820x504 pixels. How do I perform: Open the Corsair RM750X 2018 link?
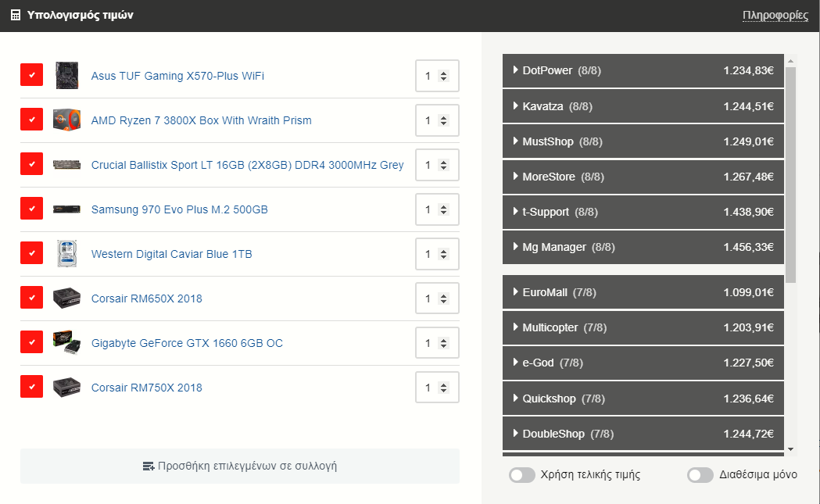[x=146, y=388]
